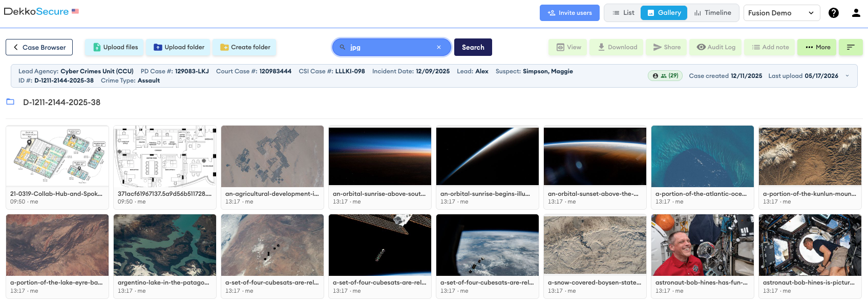Open the Fusion Demo dropdown
The width and height of the screenshot is (868, 302).
[781, 13]
